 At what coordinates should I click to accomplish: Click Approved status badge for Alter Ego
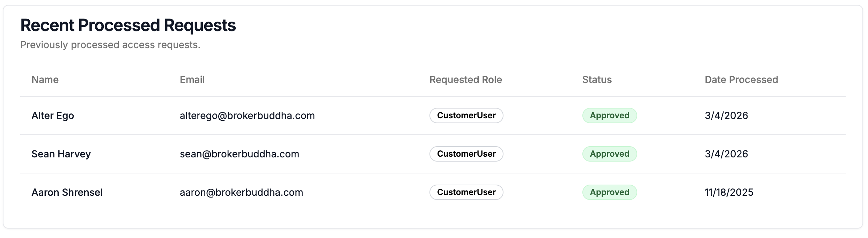(x=610, y=116)
